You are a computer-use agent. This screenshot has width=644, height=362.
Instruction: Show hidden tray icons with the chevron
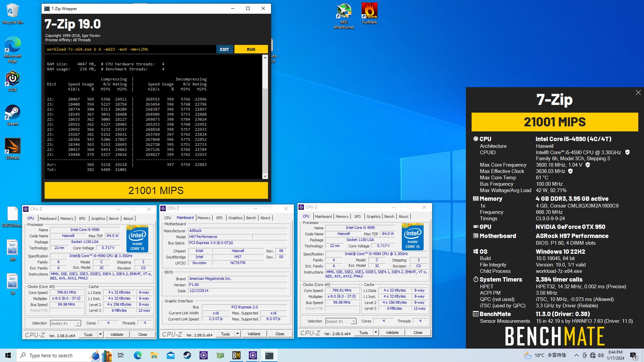576,355
